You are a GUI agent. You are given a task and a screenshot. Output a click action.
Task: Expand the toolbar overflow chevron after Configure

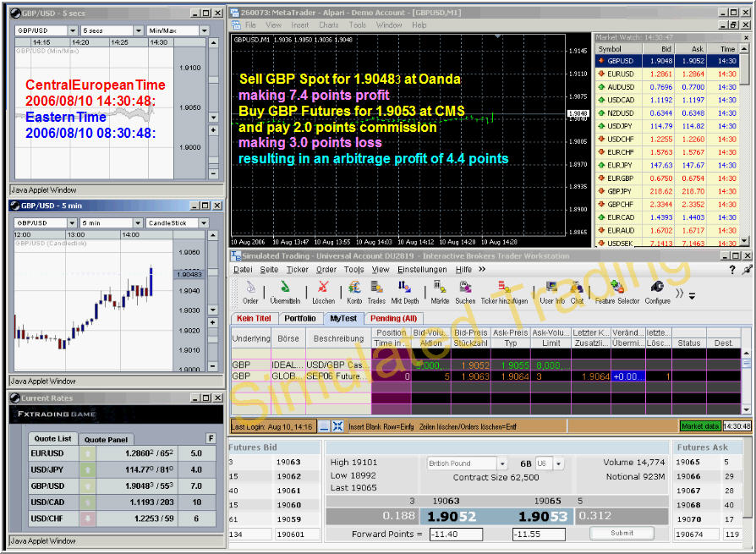click(679, 293)
